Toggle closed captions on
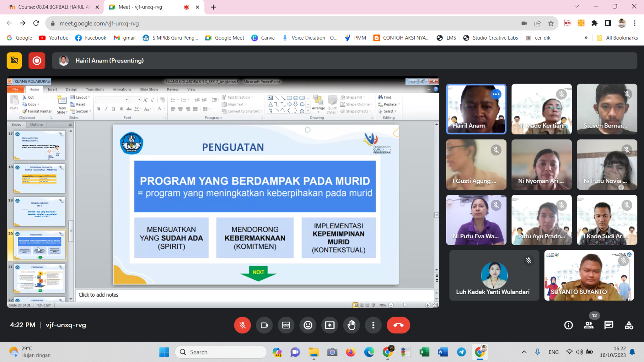This screenshot has width=644, height=362. pyautogui.click(x=286, y=325)
